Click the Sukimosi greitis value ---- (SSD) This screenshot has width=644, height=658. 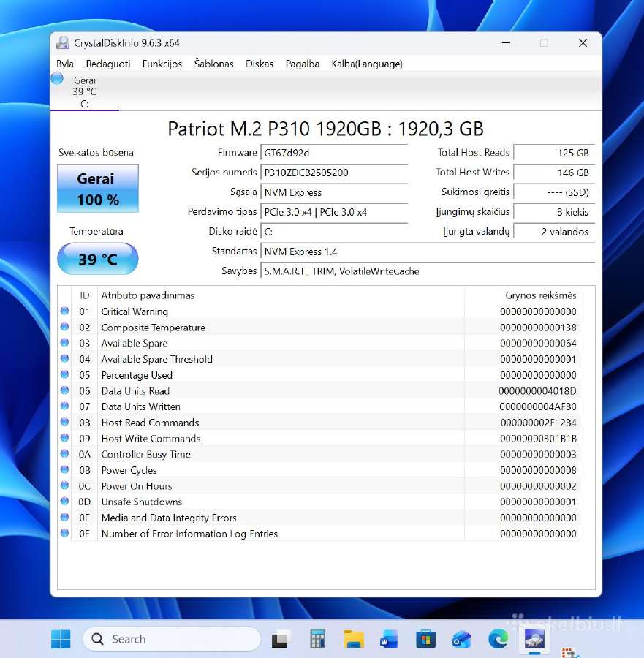[554, 192]
